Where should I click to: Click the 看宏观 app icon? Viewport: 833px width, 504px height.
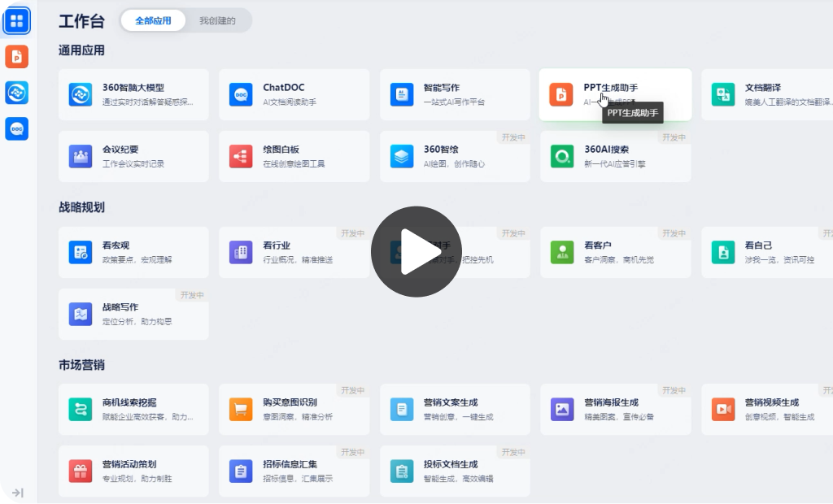coord(81,252)
